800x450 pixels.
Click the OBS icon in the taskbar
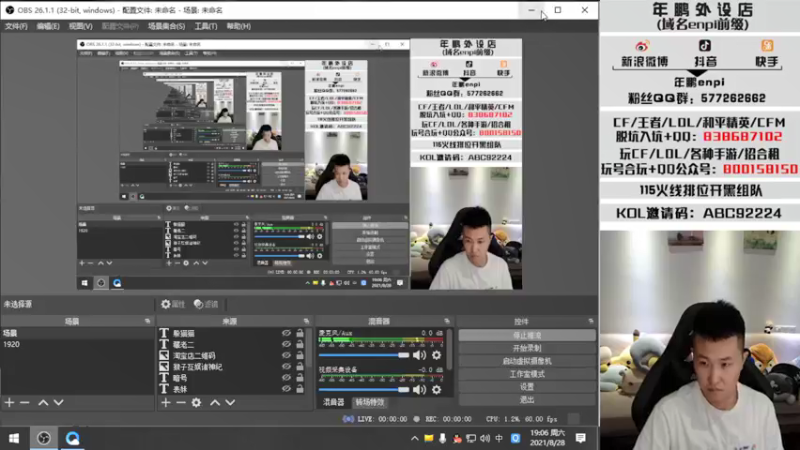[x=44, y=438]
